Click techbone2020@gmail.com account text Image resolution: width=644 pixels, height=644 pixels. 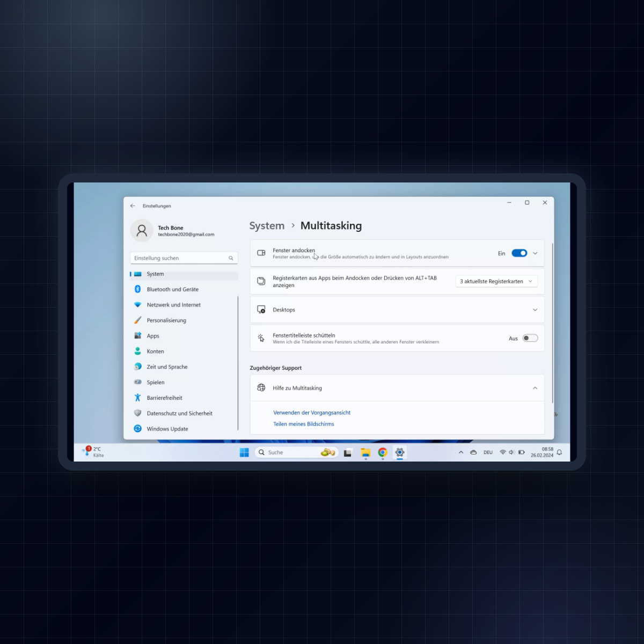(x=186, y=235)
